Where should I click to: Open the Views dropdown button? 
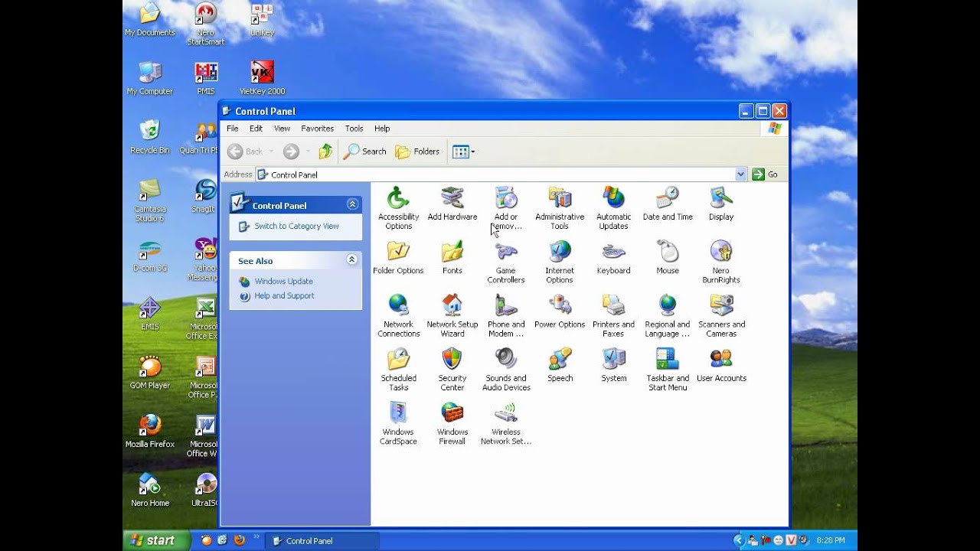click(x=463, y=152)
